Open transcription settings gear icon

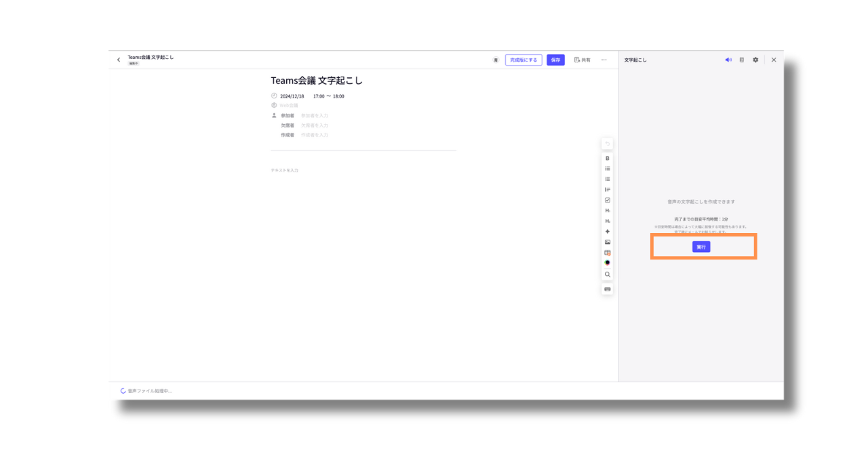tap(755, 60)
